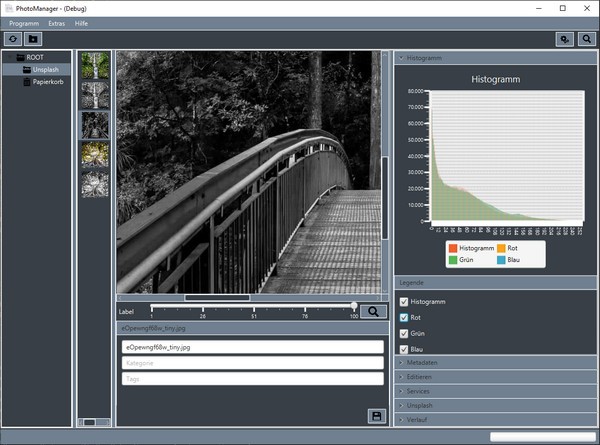Select the yellow plant thumbnail

[x=95, y=155]
